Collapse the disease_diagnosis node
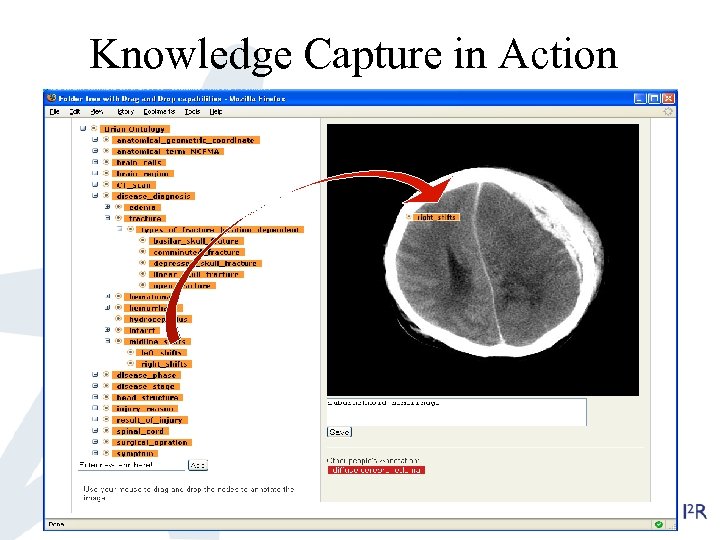This screenshot has width=720, height=540. point(95,196)
